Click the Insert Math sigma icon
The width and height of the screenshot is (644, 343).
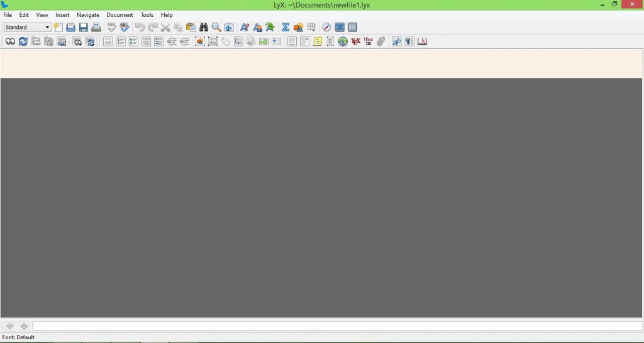pyautogui.click(x=286, y=28)
